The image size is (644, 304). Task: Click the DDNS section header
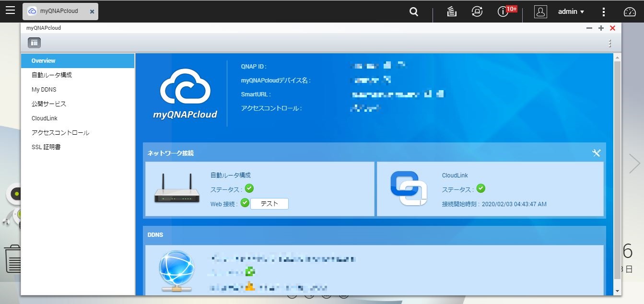(155, 235)
